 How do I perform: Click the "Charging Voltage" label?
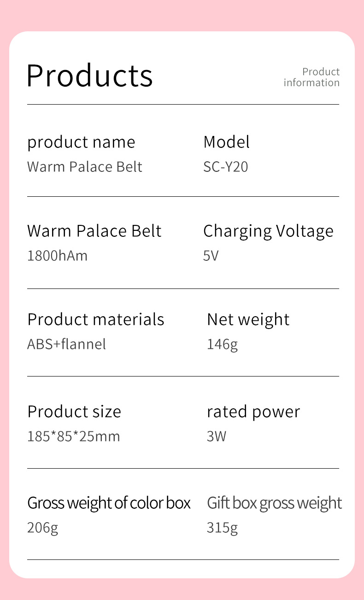tap(268, 231)
